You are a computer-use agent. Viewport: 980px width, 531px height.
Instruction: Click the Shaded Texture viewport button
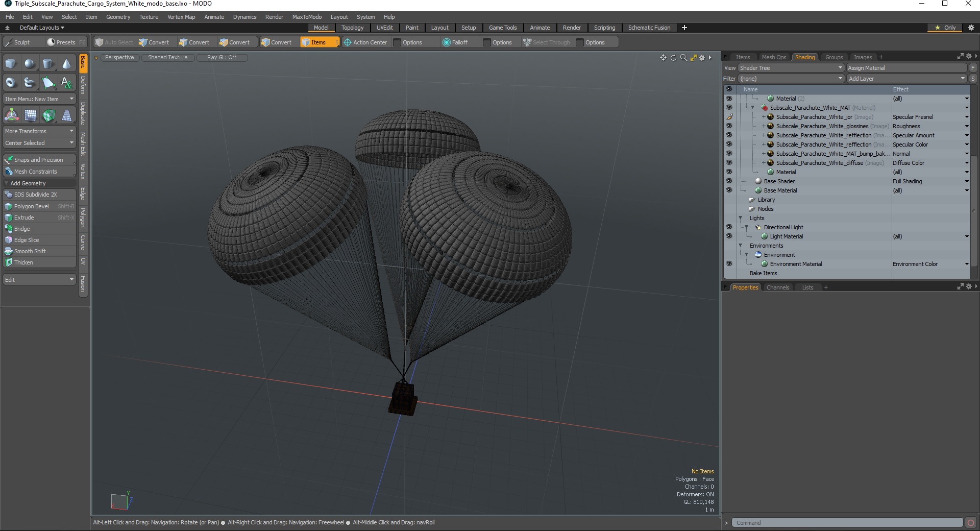coord(167,57)
